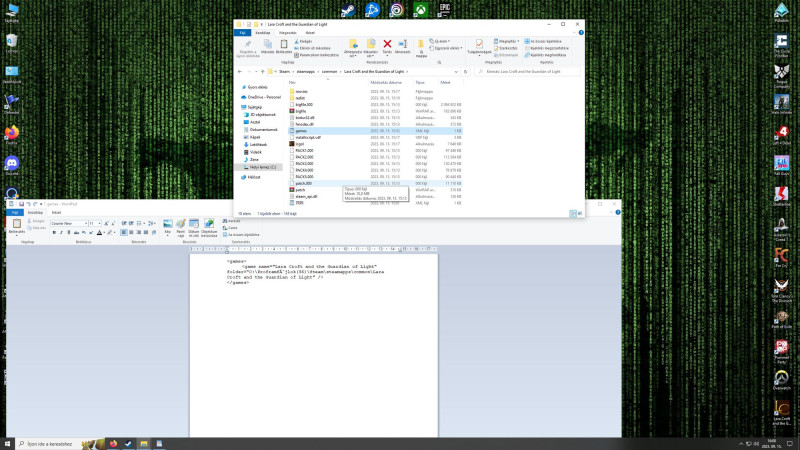Click Dátum és idő icon in WordPad
Viewport: 800px width, 450px height.
coord(194,224)
